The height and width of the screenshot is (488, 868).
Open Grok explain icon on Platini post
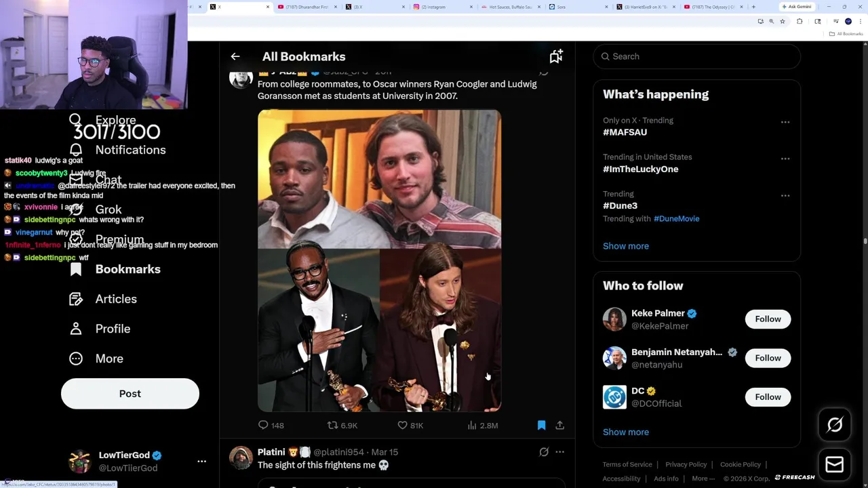544,452
